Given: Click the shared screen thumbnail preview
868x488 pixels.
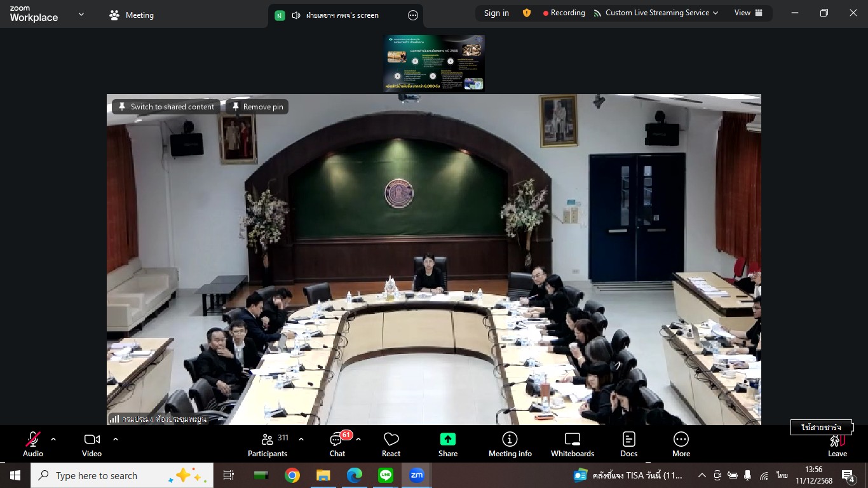Looking at the screenshot, I should (434, 63).
